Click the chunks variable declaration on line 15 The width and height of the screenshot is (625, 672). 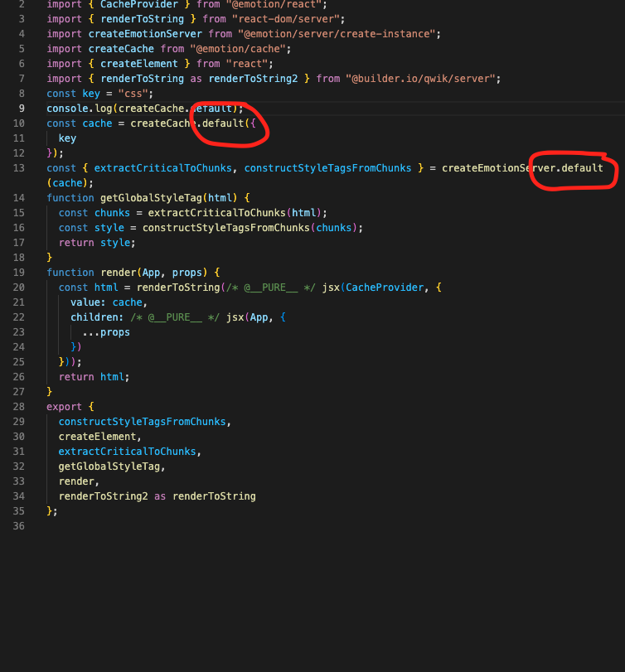(112, 213)
